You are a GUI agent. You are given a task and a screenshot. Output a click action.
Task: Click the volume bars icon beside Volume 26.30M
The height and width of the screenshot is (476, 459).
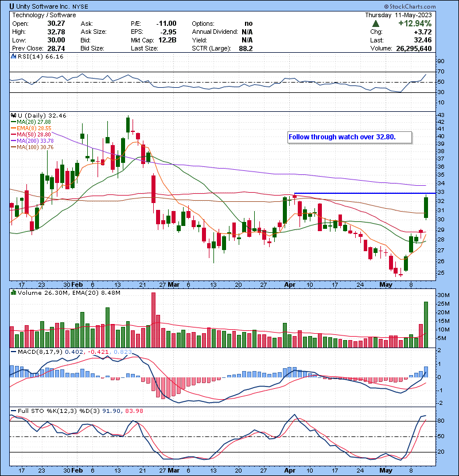13,292
